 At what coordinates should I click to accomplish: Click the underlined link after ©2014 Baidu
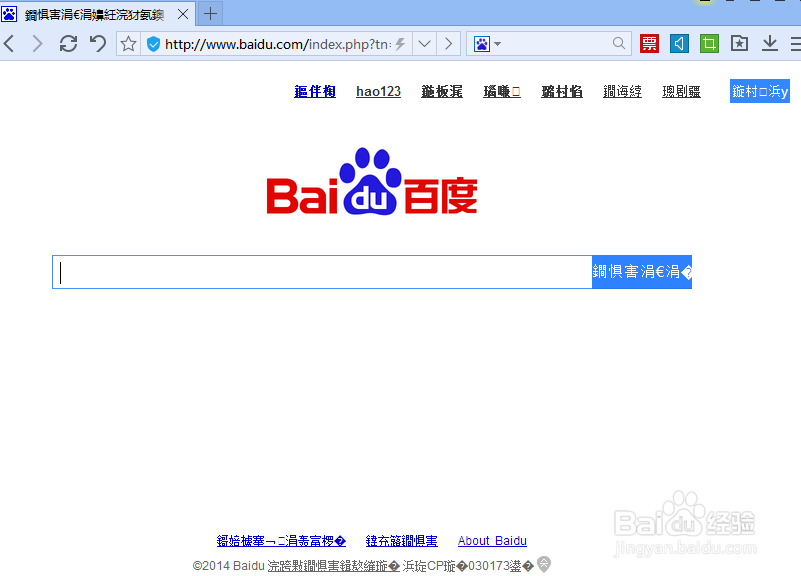tap(334, 566)
